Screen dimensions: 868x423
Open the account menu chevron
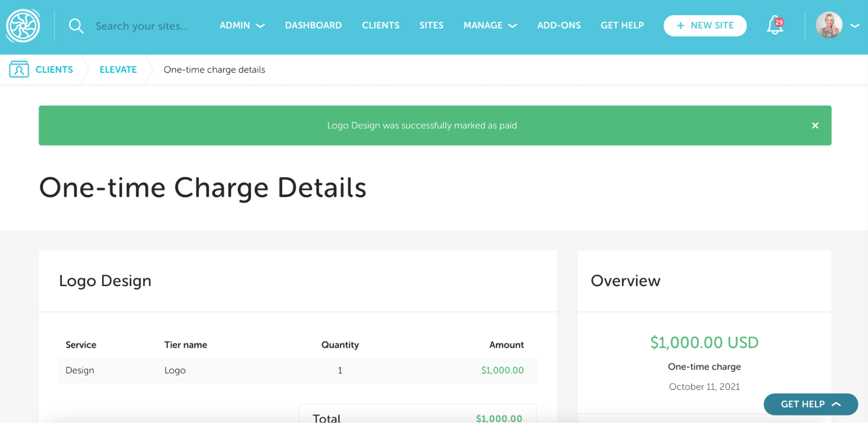click(x=855, y=26)
